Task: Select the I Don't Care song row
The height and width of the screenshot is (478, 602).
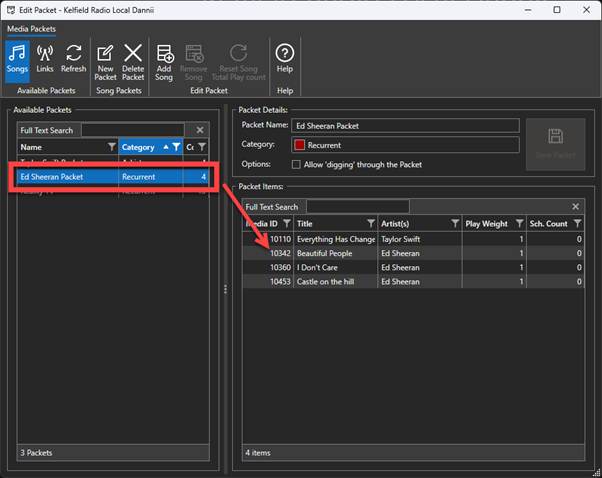Action: point(413,268)
